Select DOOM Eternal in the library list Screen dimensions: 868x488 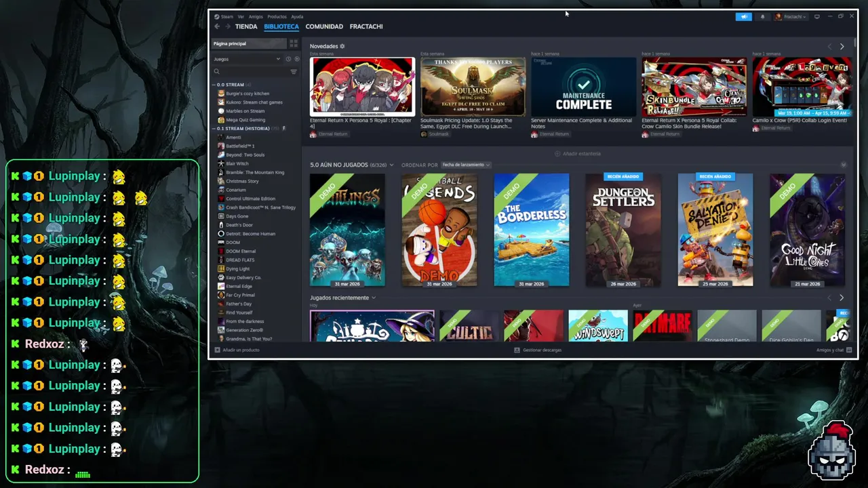(241, 251)
